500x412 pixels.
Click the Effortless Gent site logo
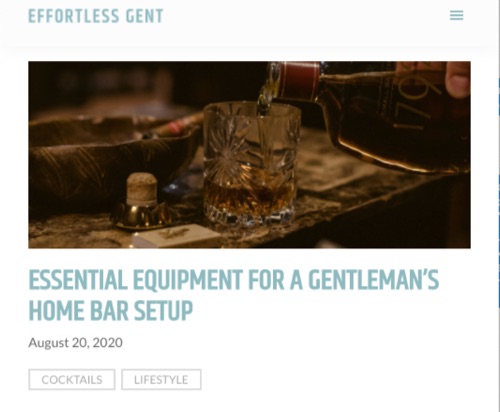(x=96, y=16)
